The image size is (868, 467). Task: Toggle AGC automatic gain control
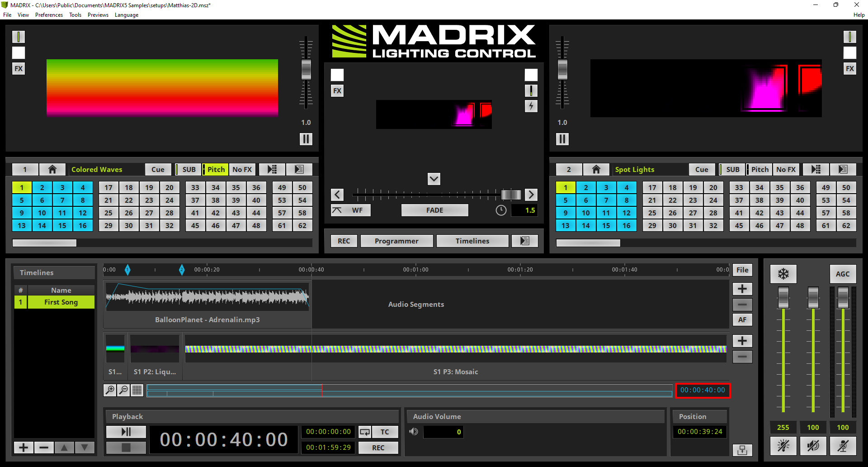tap(843, 274)
